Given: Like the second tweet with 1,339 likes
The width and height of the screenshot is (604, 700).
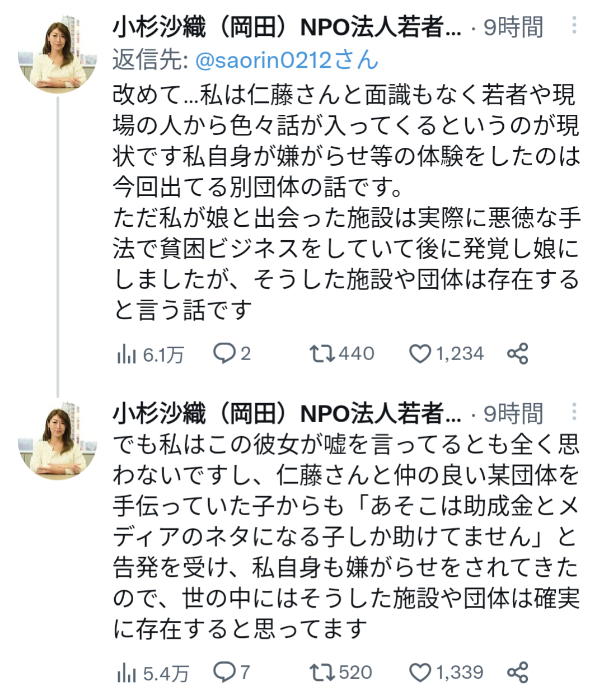Looking at the screenshot, I should [x=446, y=672].
